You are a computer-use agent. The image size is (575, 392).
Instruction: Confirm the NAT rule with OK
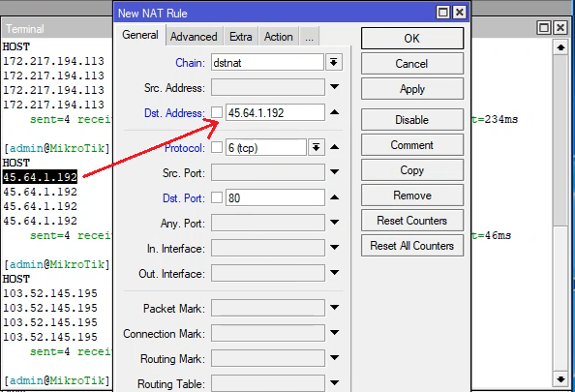click(x=412, y=38)
